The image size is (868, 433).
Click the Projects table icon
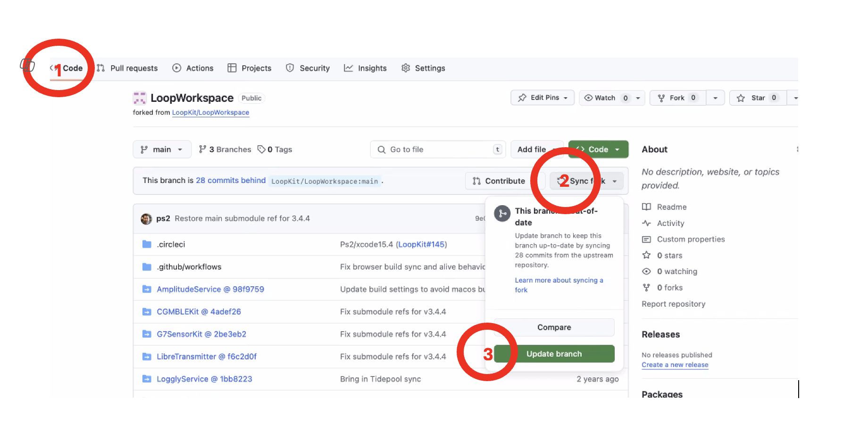pos(232,68)
